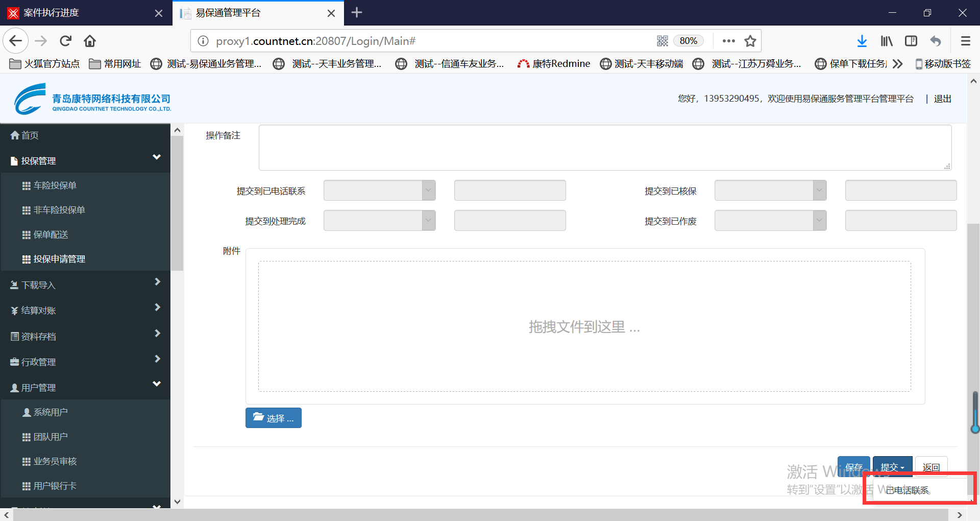
Task: Go to the browser home page icon
Action: click(90, 41)
